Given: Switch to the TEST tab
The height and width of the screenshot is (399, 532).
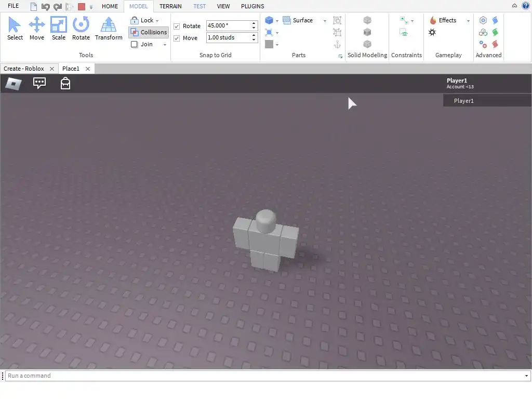Looking at the screenshot, I should point(199,6).
